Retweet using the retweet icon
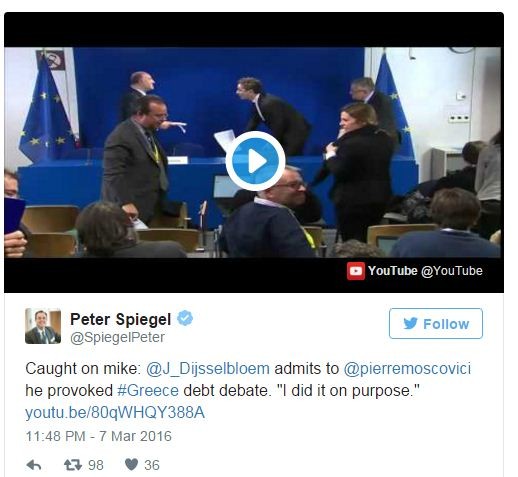Image resolution: width=518 pixels, height=477 pixels. (73, 465)
